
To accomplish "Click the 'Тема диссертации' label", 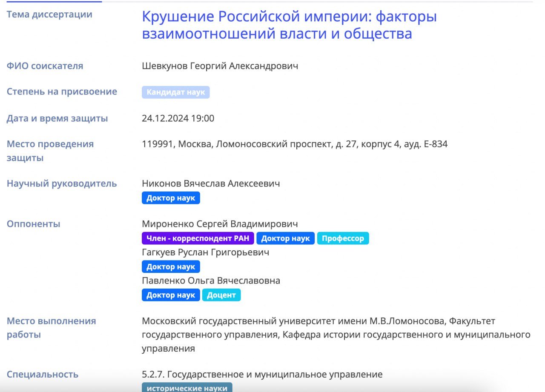I will [x=49, y=14].
